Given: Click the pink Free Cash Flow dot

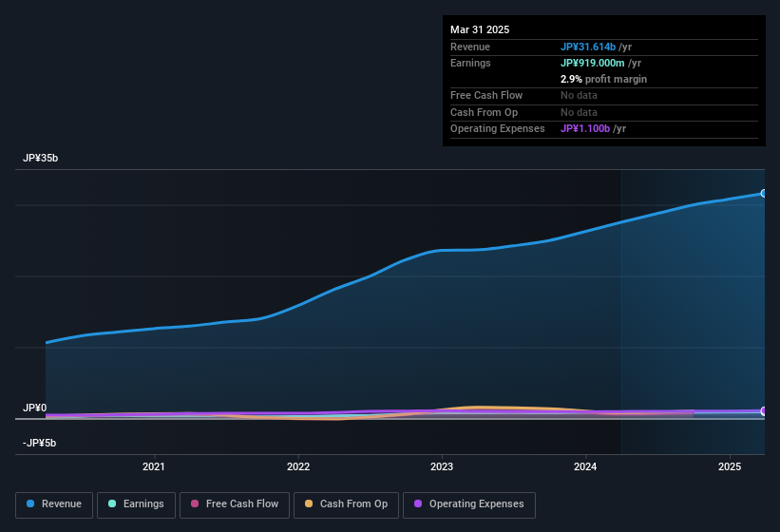Looking at the screenshot, I should click(x=195, y=503).
